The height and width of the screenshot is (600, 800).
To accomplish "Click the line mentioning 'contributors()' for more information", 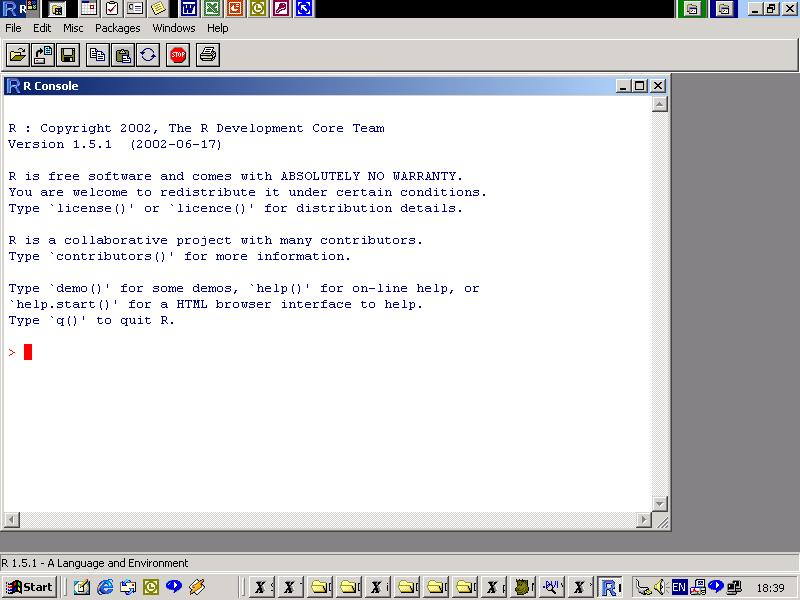I will pyautogui.click(x=180, y=256).
